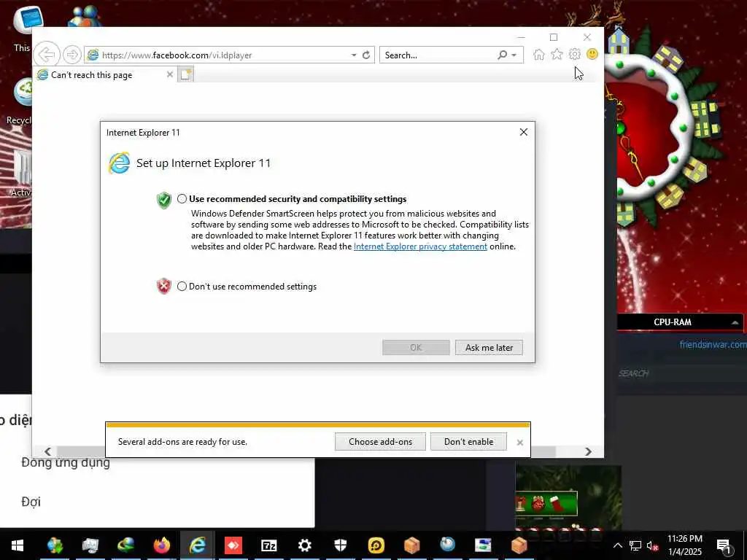Click the OK button in the setup dialog

coord(416,348)
